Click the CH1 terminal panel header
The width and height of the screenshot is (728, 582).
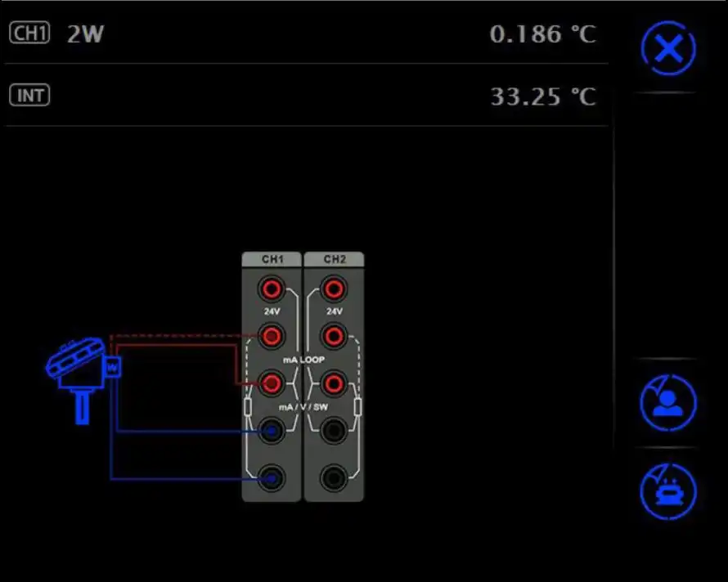(272, 259)
